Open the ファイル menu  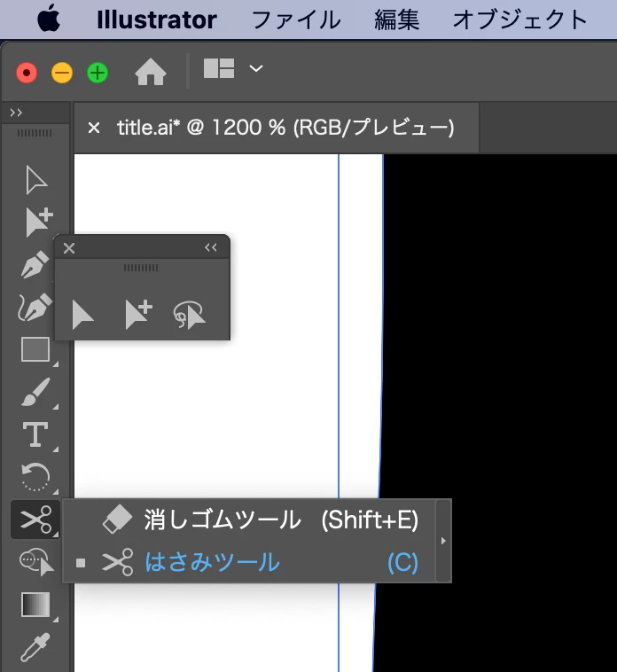coord(296,20)
